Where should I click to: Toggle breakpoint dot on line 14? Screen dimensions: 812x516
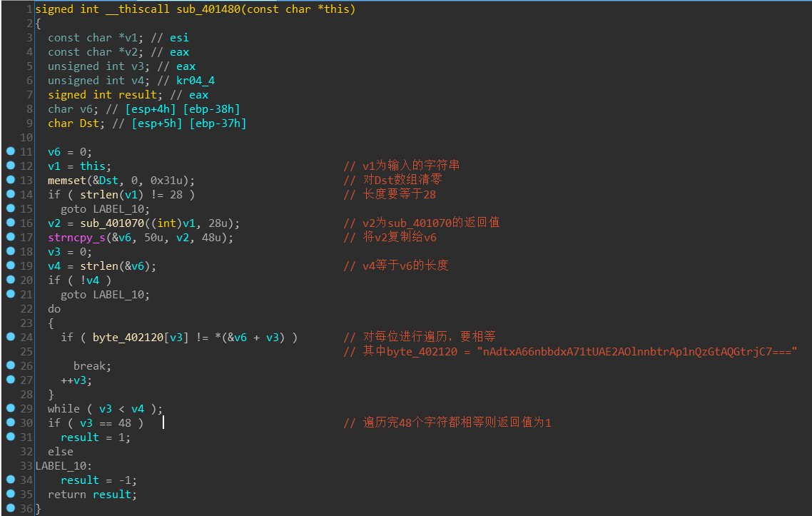pyautogui.click(x=11, y=193)
